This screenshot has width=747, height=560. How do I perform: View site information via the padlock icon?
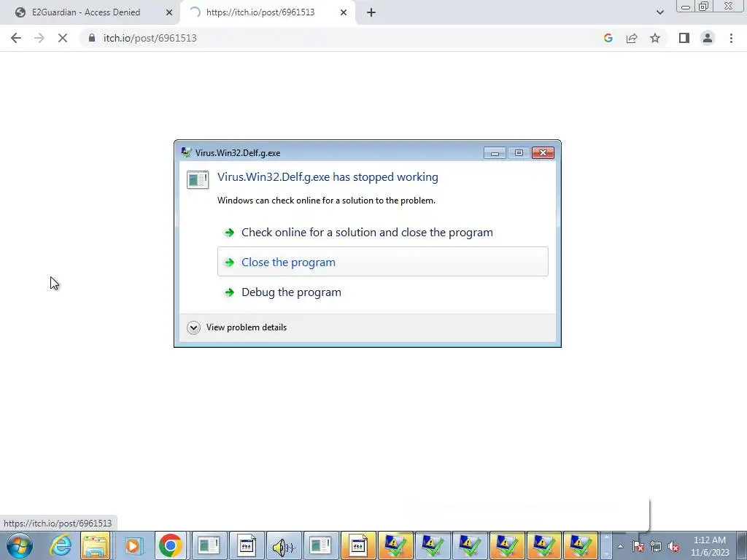point(92,38)
